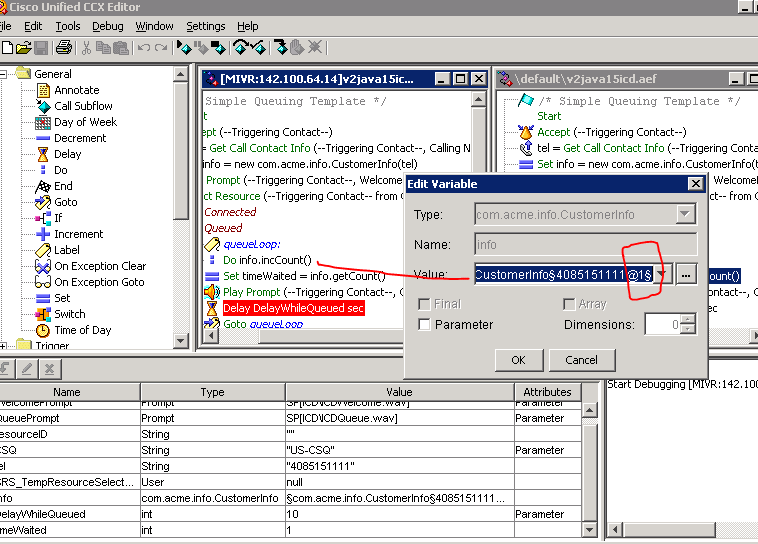Click the Value input field in dialog
This screenshot has width=758, height=544.
(x=564, y=275)
